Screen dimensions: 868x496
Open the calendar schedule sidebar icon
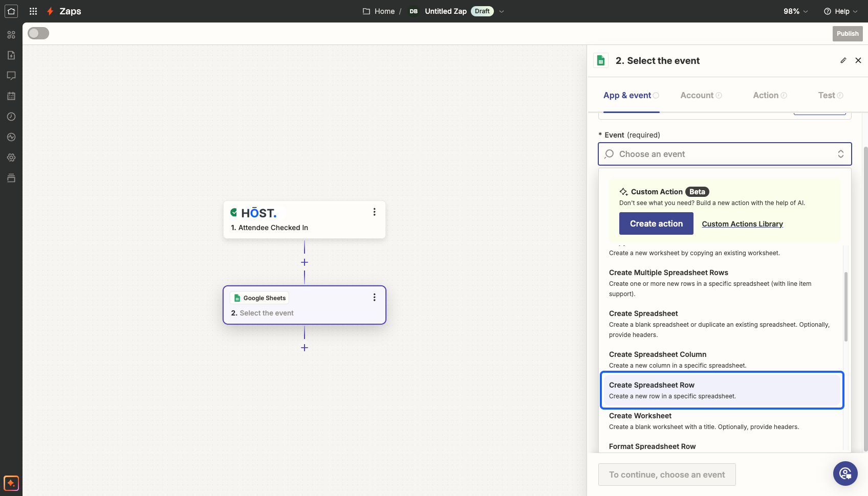(x=11, y=96)
